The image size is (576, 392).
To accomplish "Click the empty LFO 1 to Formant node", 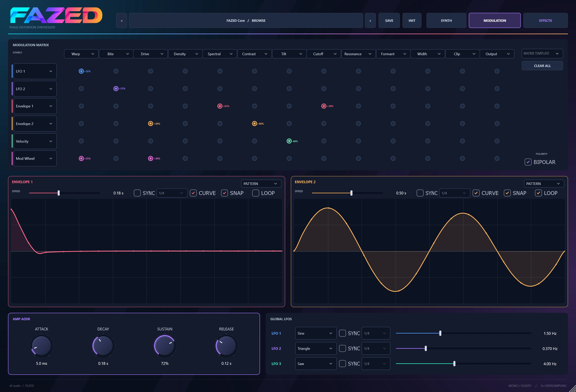I will click(393, 71).
